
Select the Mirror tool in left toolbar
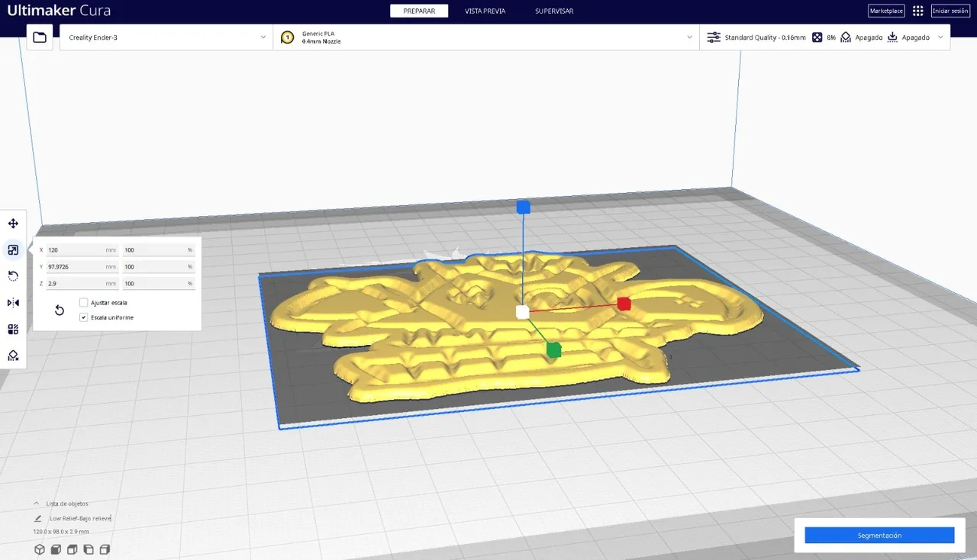coord(13,303)
